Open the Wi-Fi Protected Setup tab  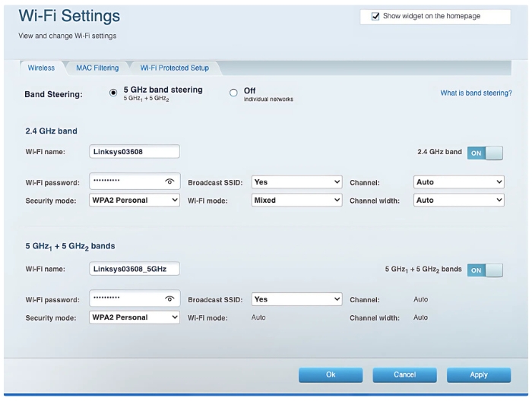pyautogui.click(x=174, y=68)
